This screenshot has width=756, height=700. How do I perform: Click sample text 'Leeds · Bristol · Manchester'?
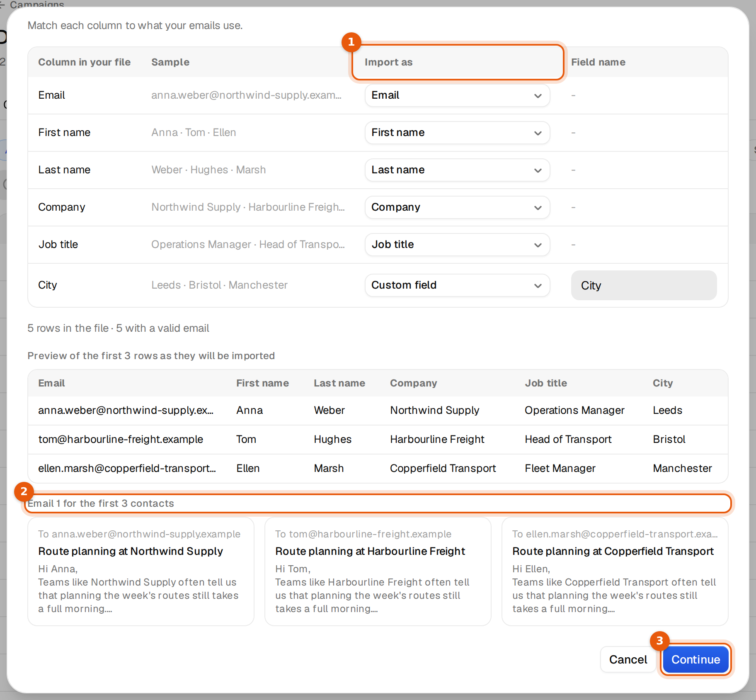click(219, 285)
